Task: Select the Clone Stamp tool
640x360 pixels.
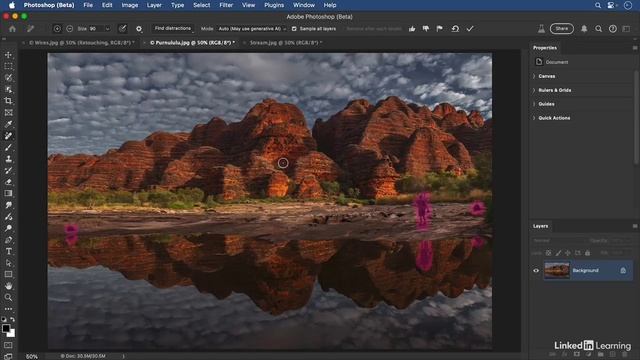Action: click(x=8, y=159)
